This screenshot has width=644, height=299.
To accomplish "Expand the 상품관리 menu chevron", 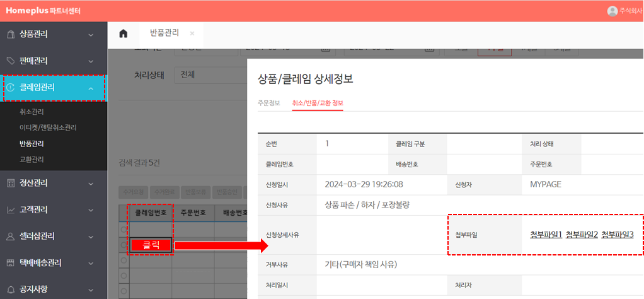I will (x=91, y=34).
